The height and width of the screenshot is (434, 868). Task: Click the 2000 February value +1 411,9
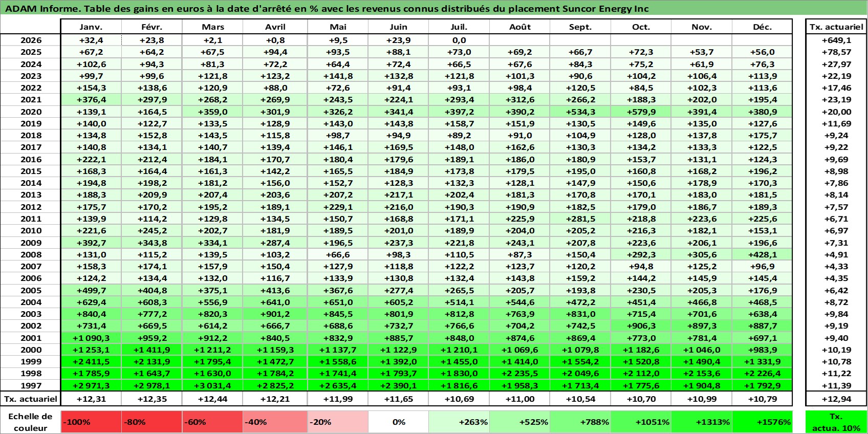pos(151,350)
